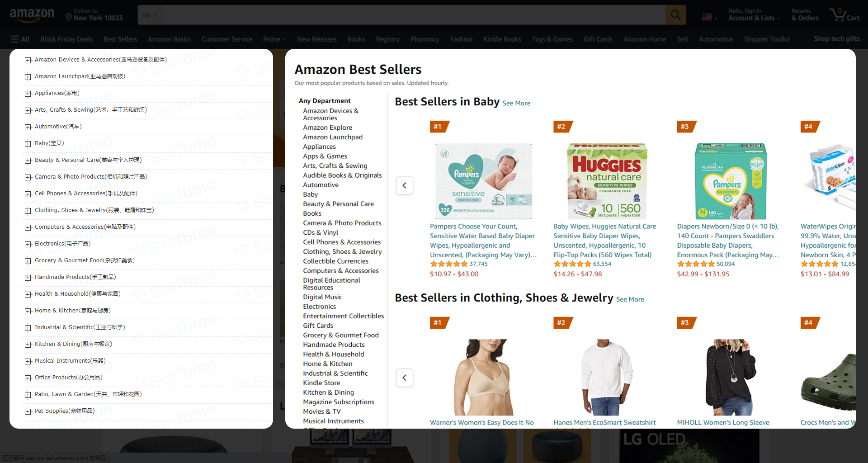Select Apps & Games department

coord(325,156)
